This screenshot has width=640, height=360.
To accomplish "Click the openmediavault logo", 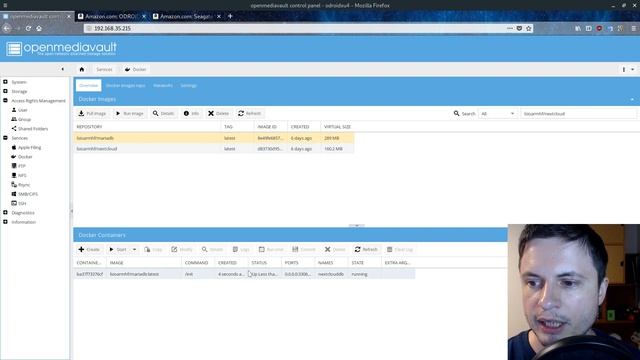I will (x=62, y=49).
